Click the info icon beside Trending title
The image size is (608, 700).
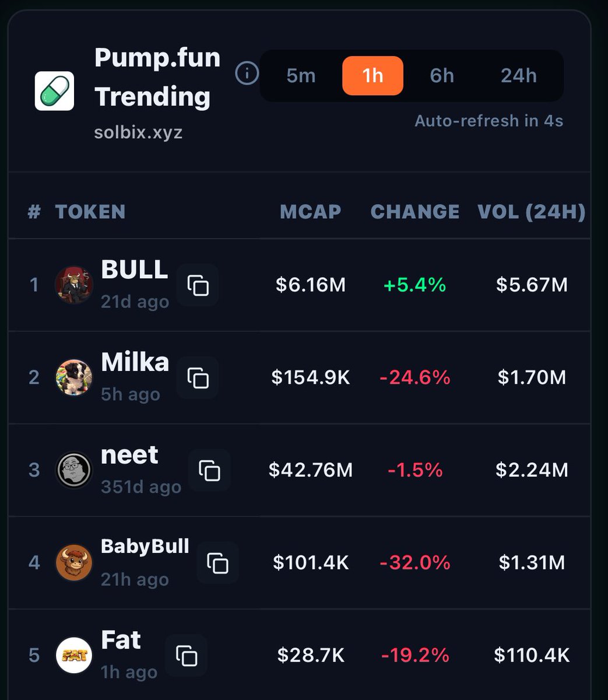pyautogui.click(x=247, y=74)
